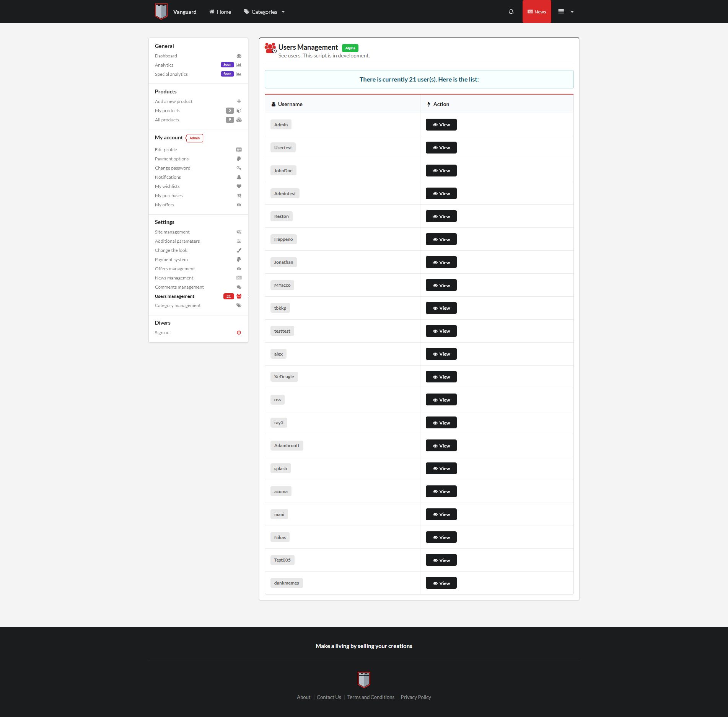Image resolution: width=728 pixels, height=717 pixels.
Task: Click the Nikas username tag
Action: tap(280, 537)
